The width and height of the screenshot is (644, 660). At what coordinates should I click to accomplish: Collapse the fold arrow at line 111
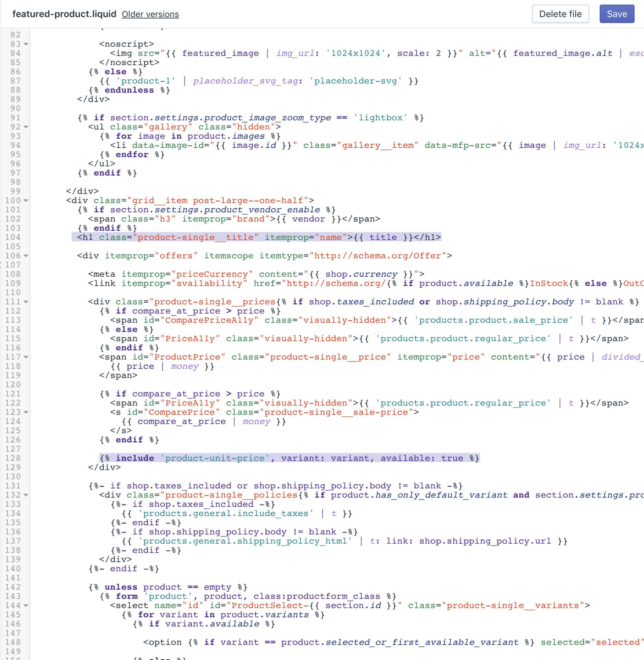[26, 301]
